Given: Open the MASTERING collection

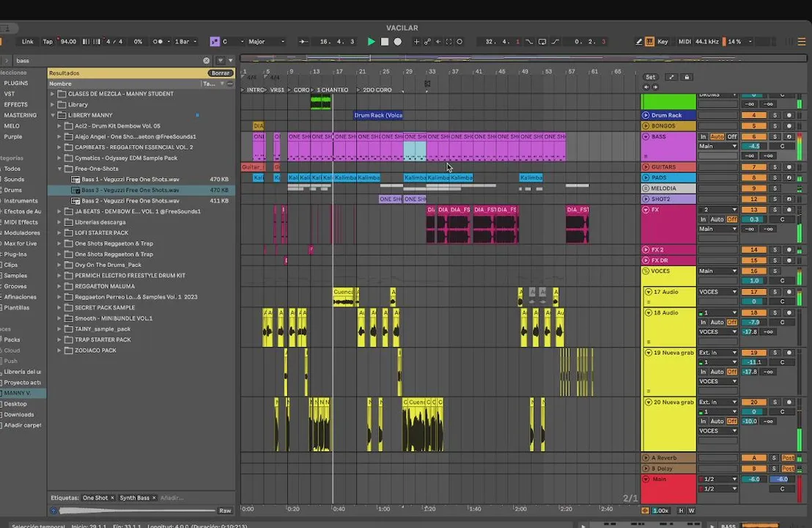Looking at the screenshot, I should pyautogui.click(x=21, y=115).
